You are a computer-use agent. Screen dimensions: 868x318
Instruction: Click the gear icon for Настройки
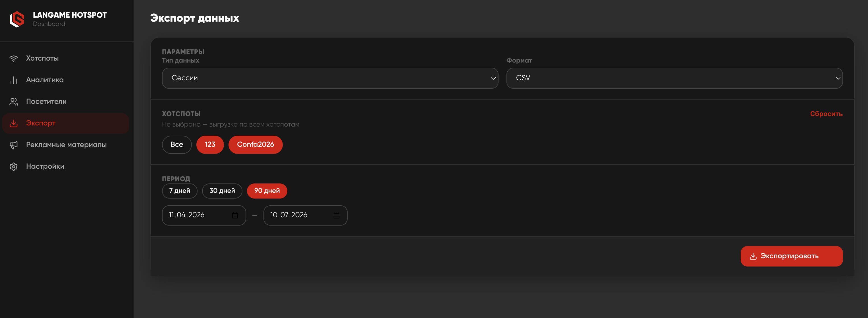click(x=13, y=166)
